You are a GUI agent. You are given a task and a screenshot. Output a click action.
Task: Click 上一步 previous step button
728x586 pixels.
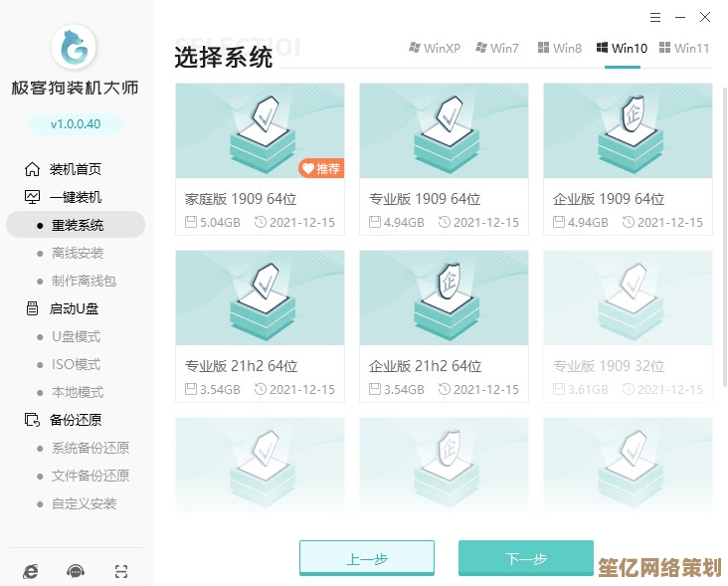point(367,558)
